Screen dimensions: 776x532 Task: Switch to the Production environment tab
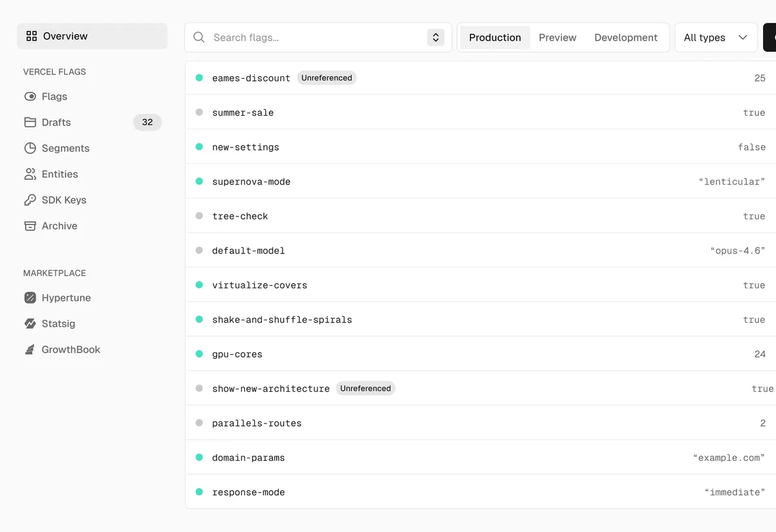point(495,37)
